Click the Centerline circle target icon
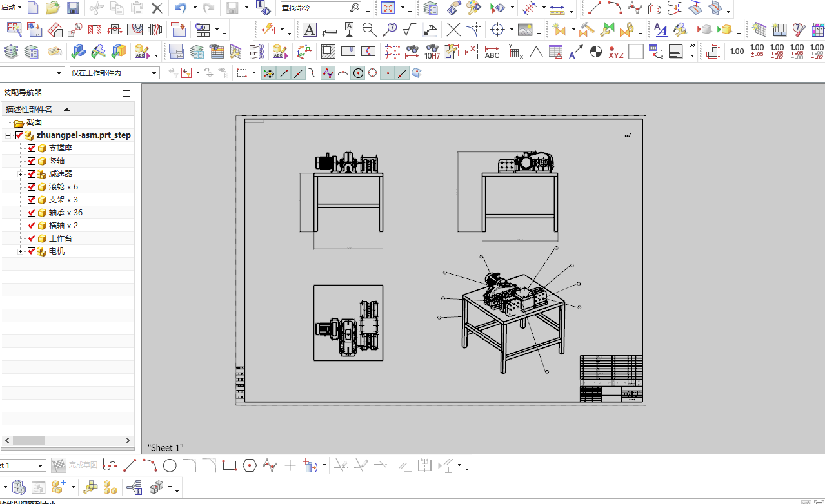This screenshot has width=825, height=504. pos(497,30)
